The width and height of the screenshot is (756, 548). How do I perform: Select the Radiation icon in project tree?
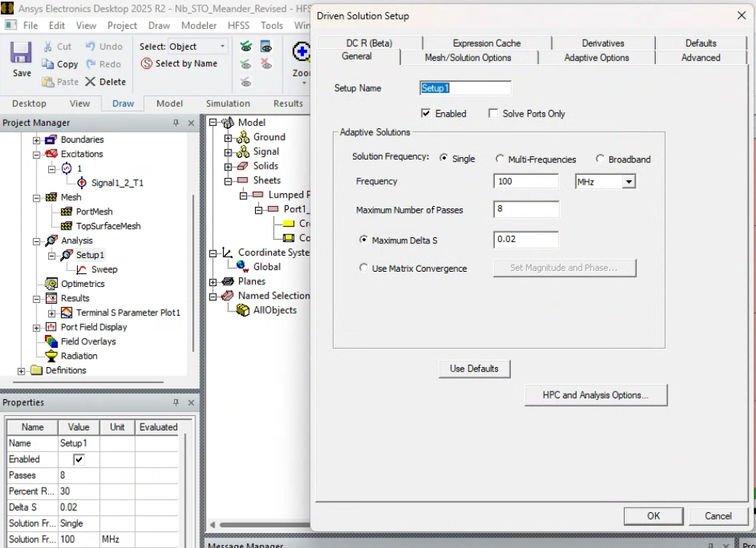pyautogui.click(x=52, y=356)
